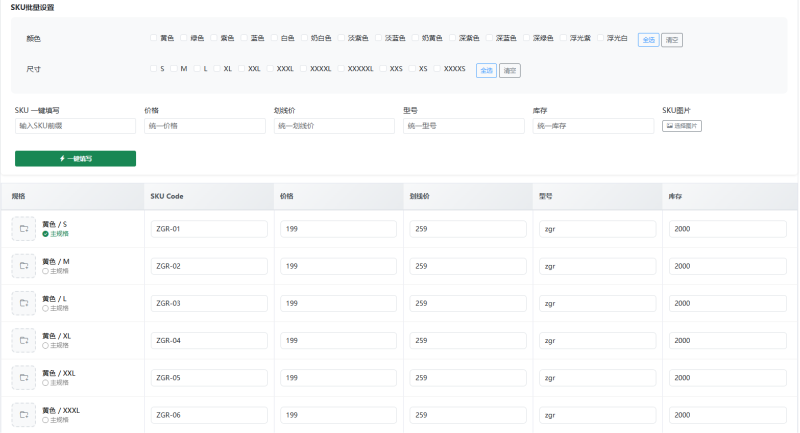Click 全选 in the 颜色 row
Image resolution: width=800 pixels, height=433 pixels.
coord(648,39)
